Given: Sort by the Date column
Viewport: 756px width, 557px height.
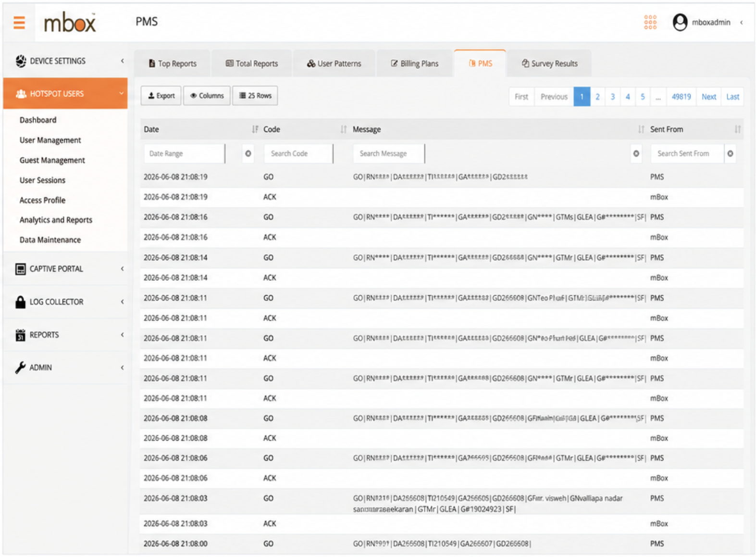Looking at the screenshot, I should pyautogui.click(x=255, y=129).
